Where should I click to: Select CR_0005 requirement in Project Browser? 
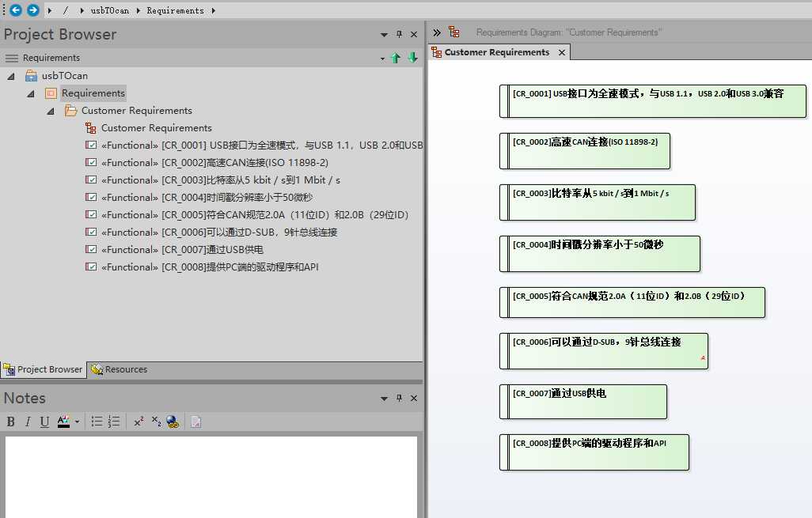[x=256, y=215]
